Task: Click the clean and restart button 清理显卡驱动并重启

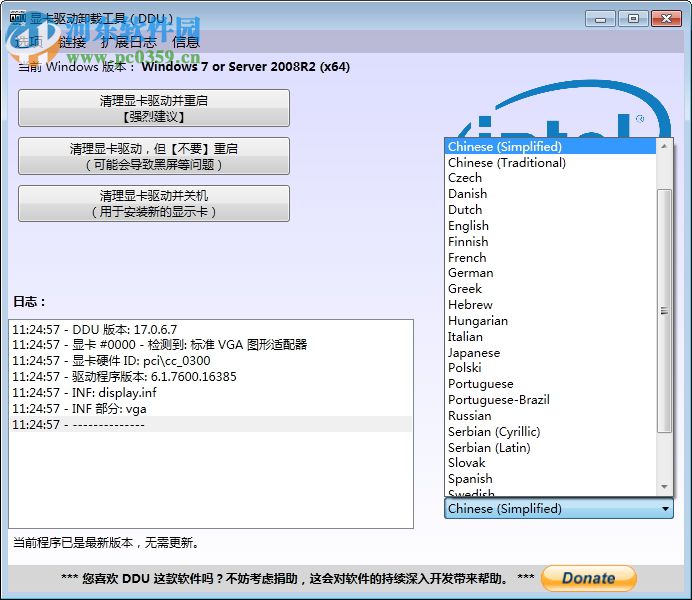Action: [154, 108]
